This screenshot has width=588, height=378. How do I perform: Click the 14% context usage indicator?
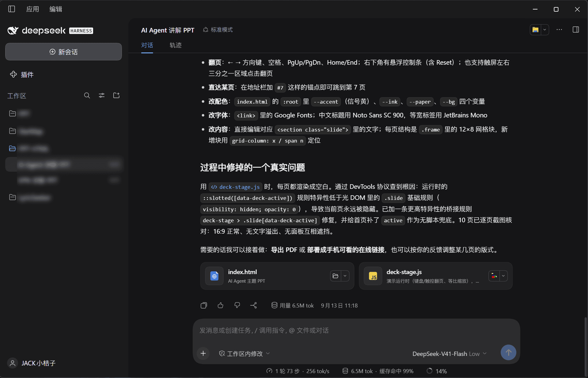tap(437, 371)
